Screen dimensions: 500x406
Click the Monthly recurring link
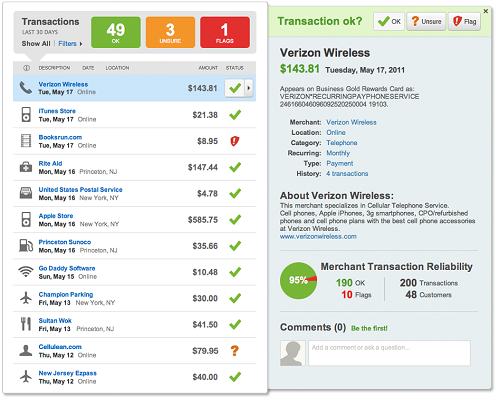(x=338, y=153)
